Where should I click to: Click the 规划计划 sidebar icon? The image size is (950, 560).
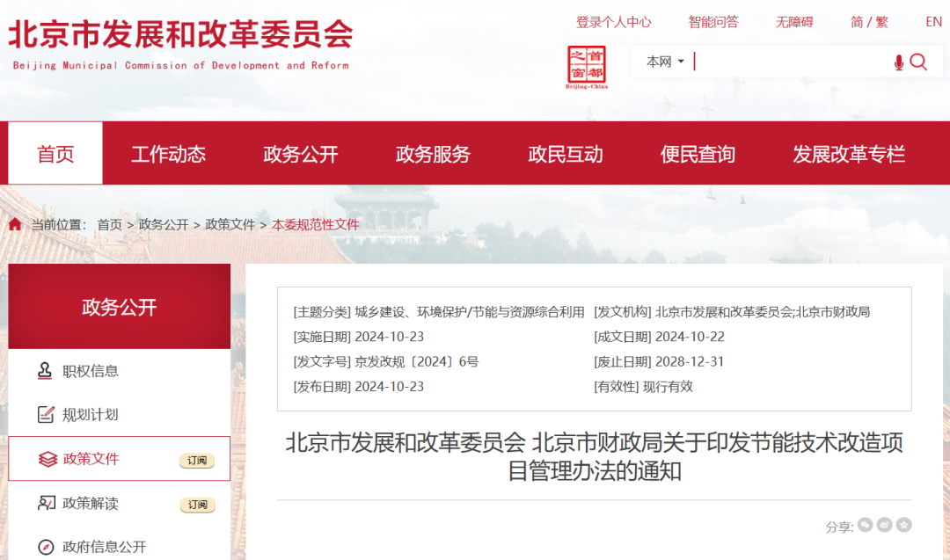[x=46, y=413]
